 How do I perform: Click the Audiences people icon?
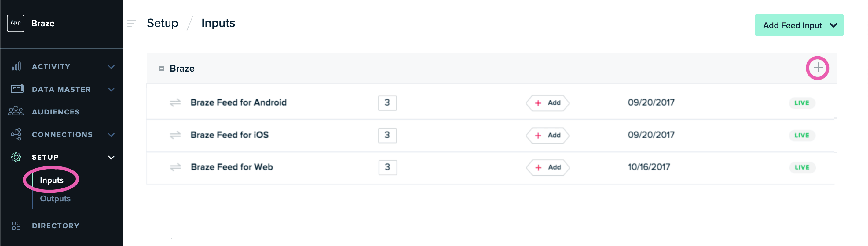pyautogui.click(x=16, y=111)
